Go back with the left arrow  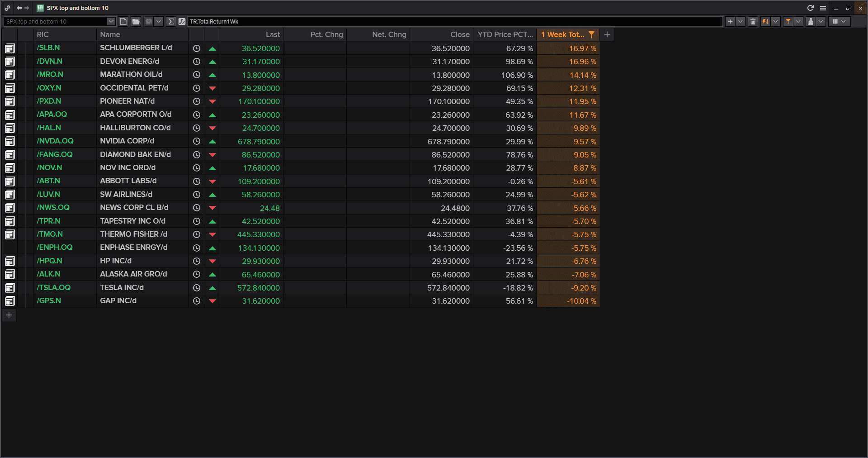tap(19, 8)
